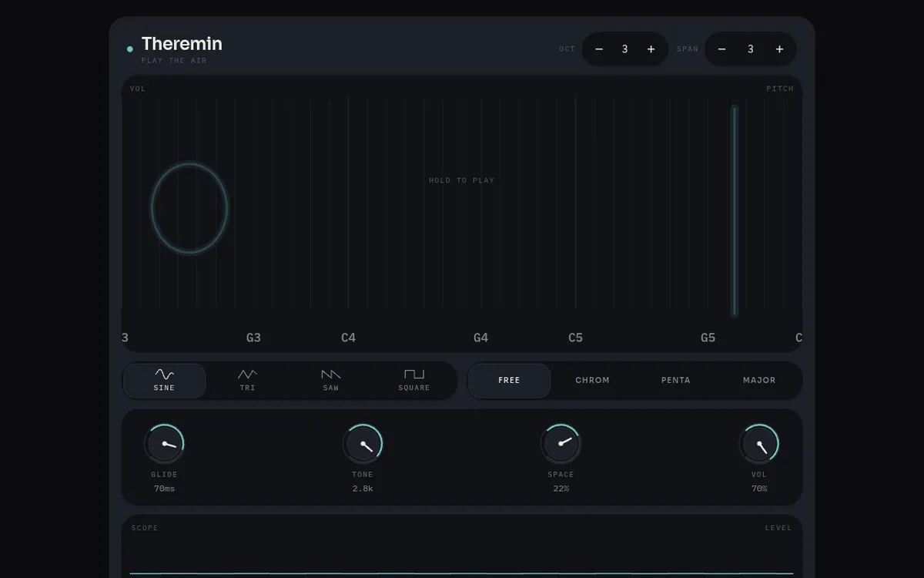Click the octave value 3

(624, 49)
